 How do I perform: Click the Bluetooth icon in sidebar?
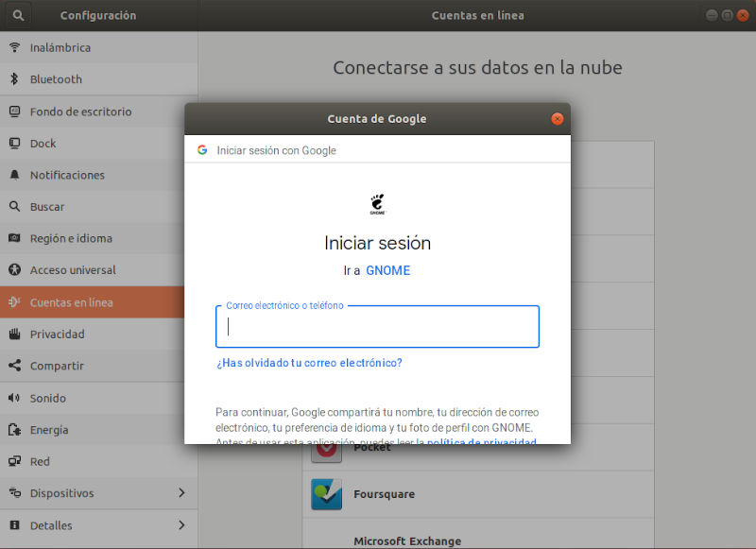[x=14, y=79]
